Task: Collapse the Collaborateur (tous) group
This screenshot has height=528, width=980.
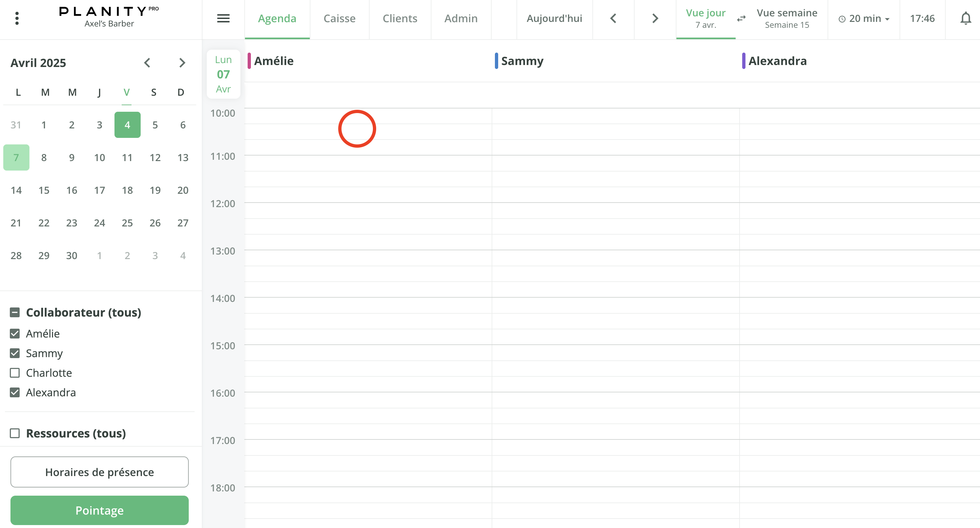Action: point(15,312)
